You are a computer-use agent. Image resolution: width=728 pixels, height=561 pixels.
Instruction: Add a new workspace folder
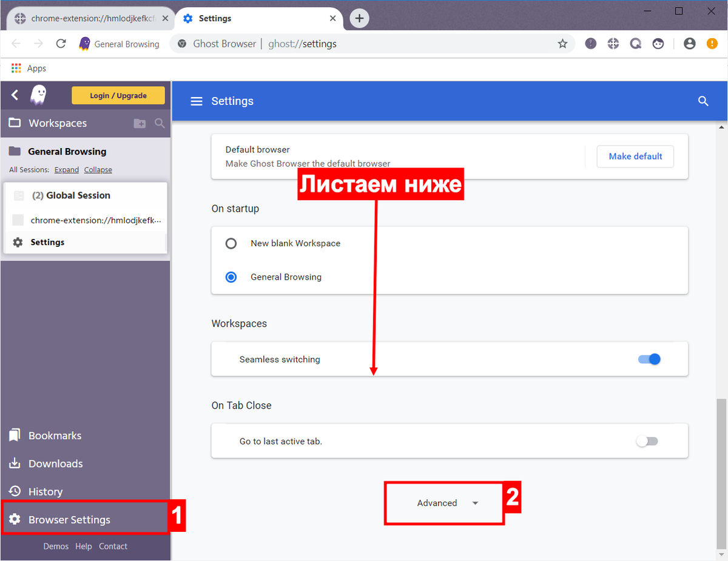pyautogui.click(x=140, y=123)
